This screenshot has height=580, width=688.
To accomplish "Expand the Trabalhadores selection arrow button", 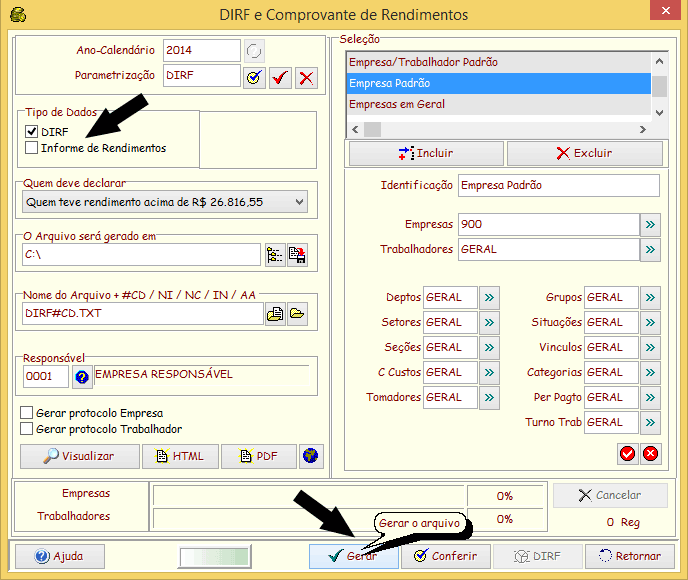I will pos(650,250).
